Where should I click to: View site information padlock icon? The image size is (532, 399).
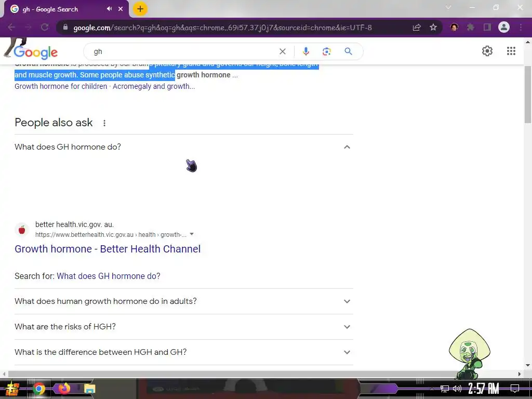coord(65,27)
